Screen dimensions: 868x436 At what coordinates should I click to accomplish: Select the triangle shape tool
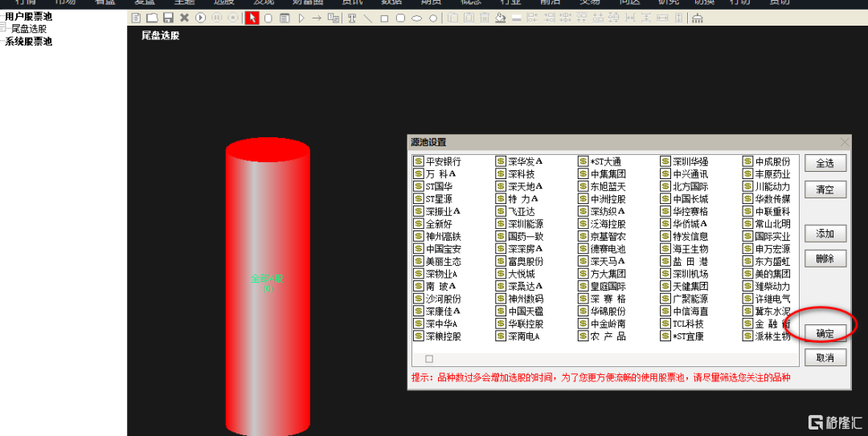click(x=301, y=18)
